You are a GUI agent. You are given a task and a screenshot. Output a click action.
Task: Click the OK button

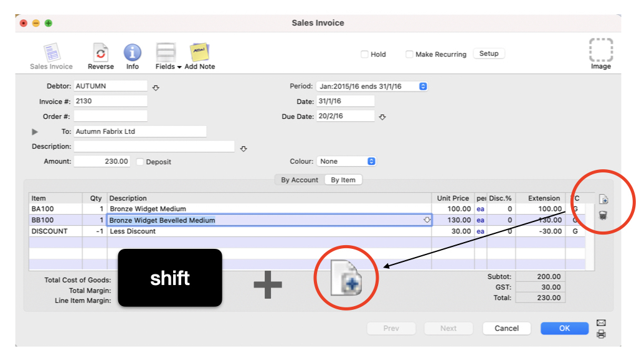click(x=564, y=329)
